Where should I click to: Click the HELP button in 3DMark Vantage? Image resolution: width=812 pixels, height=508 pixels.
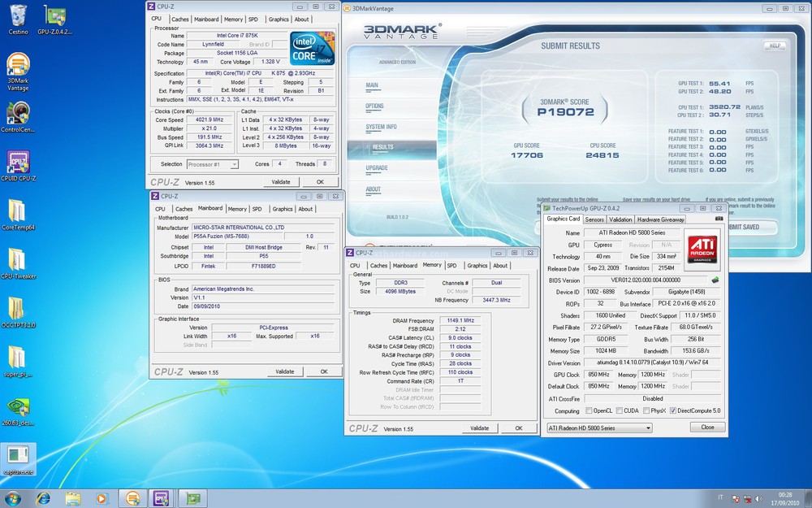pyautogui.click(x=775, y=46)
